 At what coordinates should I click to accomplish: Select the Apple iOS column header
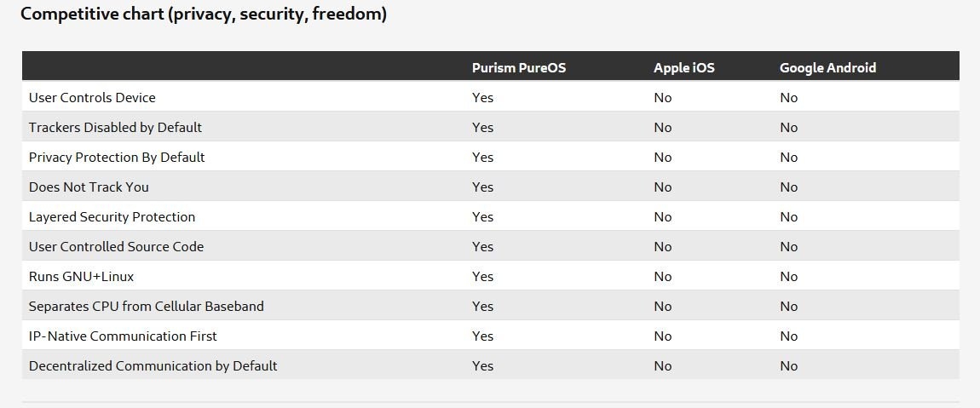pos(683,68)
